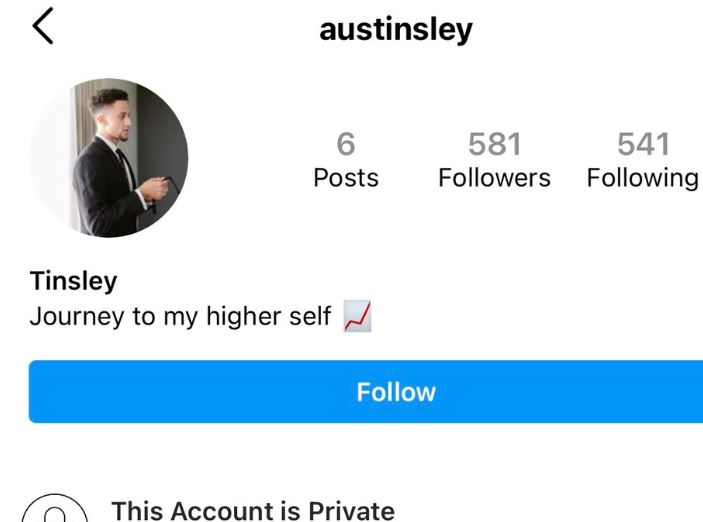Select the This Account is Private heading
The width and height of the screenshot is (703, 522).
point(253,511)
